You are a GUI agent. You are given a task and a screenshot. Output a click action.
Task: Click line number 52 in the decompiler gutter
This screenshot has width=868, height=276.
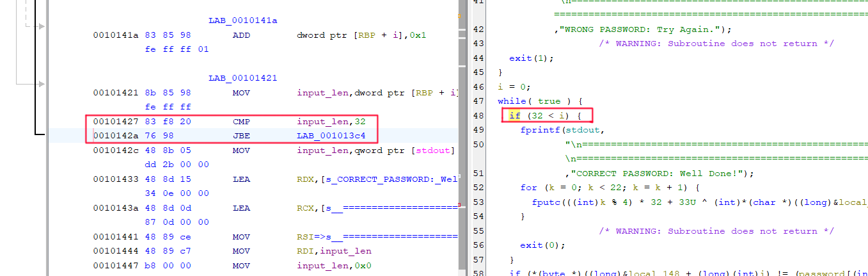pyautogui.click(x=478, y=188)
